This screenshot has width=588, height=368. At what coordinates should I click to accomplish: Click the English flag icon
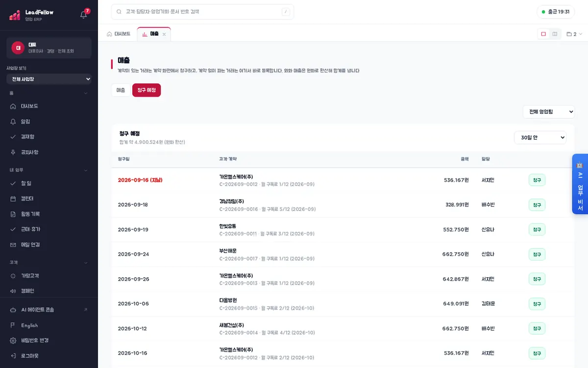point(13,325)
